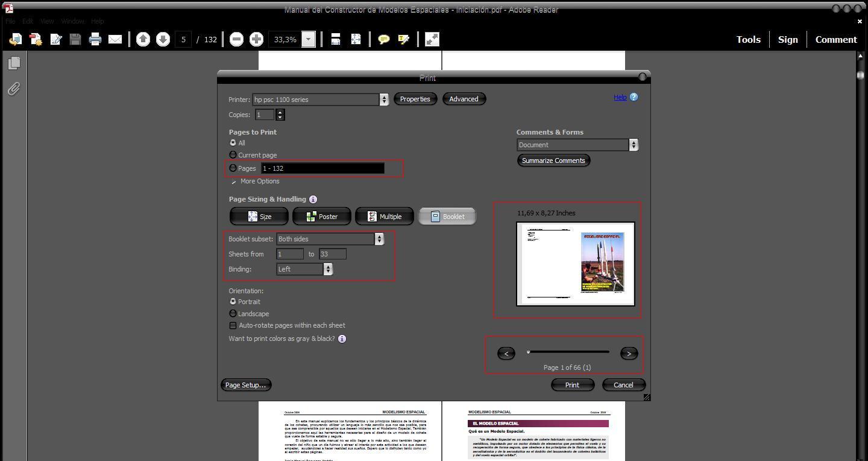Cancel the Print dialog

(x=623, y=385)
